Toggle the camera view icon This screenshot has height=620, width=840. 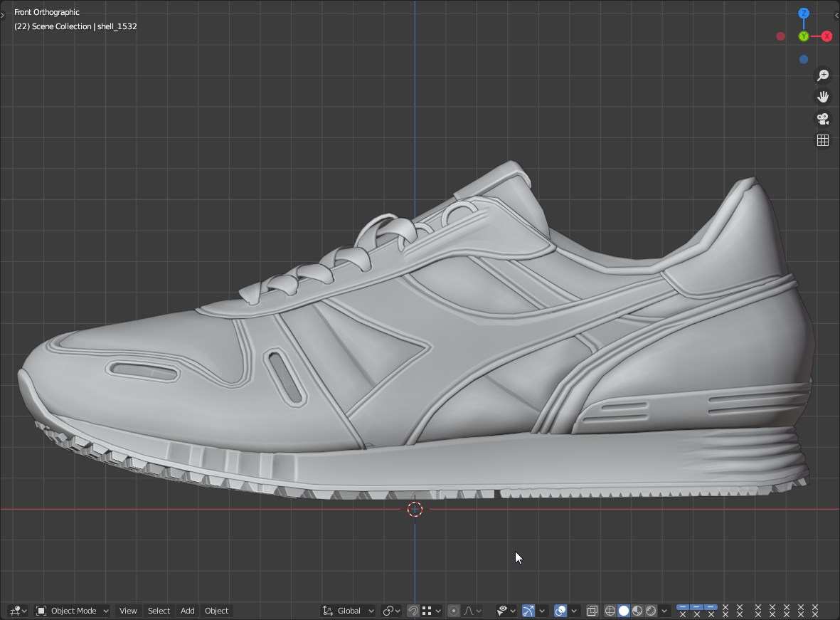(x=823, y=119)
